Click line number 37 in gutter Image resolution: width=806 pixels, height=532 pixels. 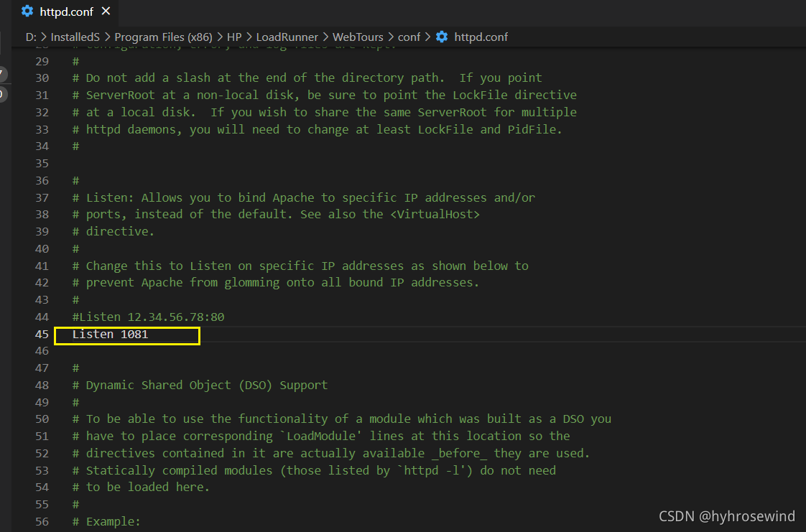coord(42,197)
